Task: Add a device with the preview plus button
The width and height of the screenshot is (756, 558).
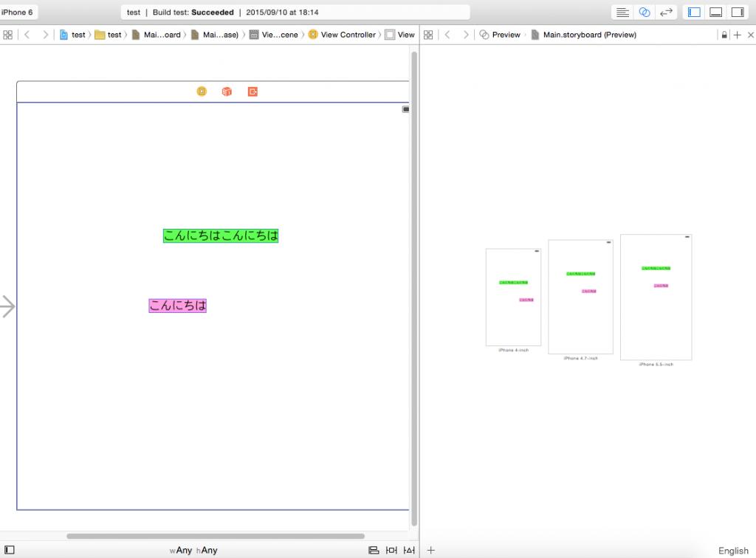Action: 431,550
